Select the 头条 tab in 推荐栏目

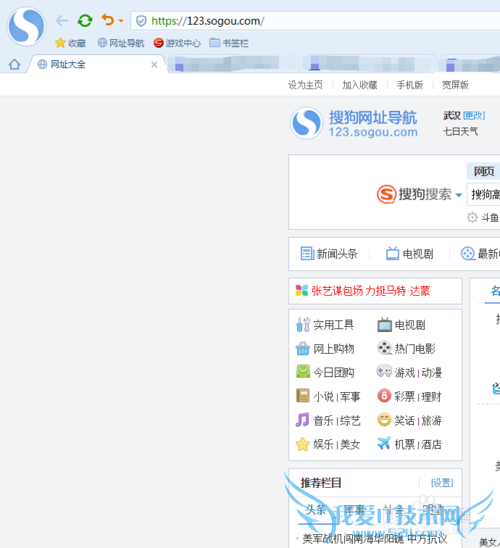[316, 510]
